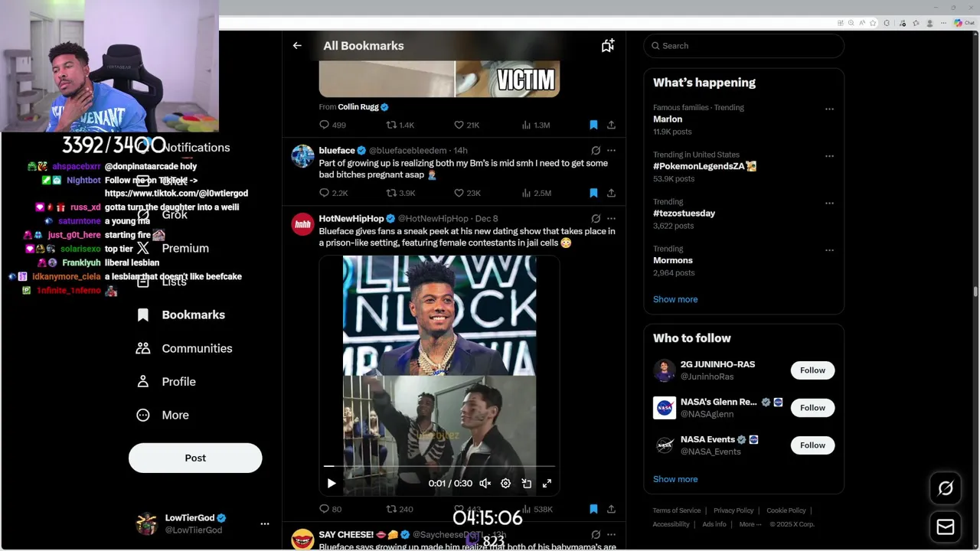This screenshot has height=551, width=980.
Task: Follow NASA's Glenn Research account
Action: click(x=812, y=408)
